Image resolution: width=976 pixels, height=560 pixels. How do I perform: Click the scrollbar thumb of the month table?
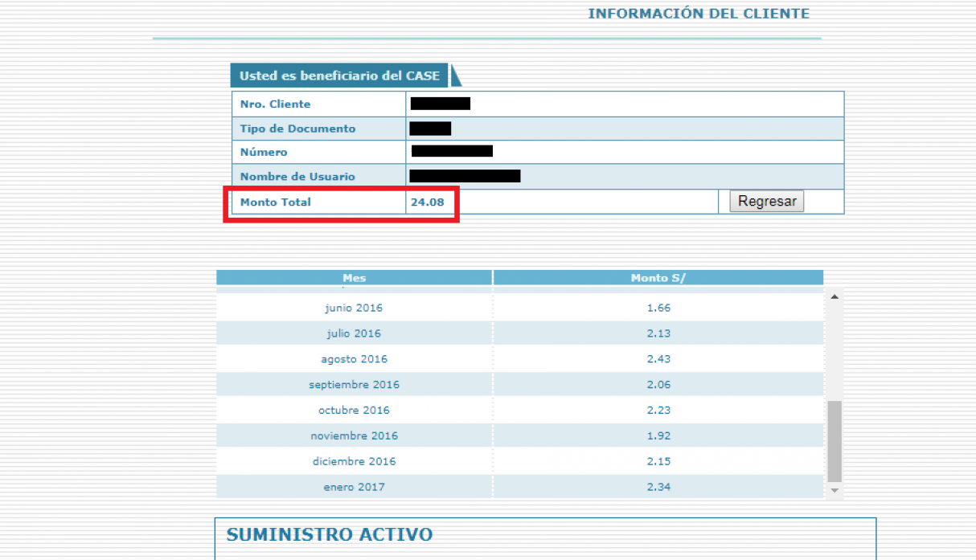(x=835, y=441)
